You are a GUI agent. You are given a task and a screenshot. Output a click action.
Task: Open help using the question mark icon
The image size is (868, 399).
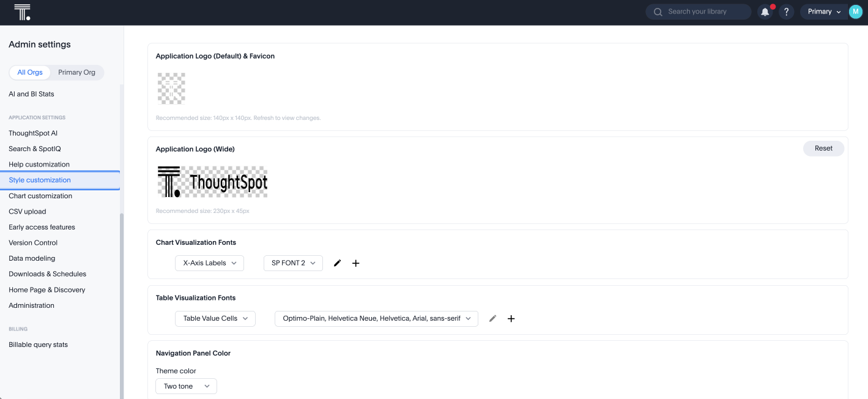[786, 11]
